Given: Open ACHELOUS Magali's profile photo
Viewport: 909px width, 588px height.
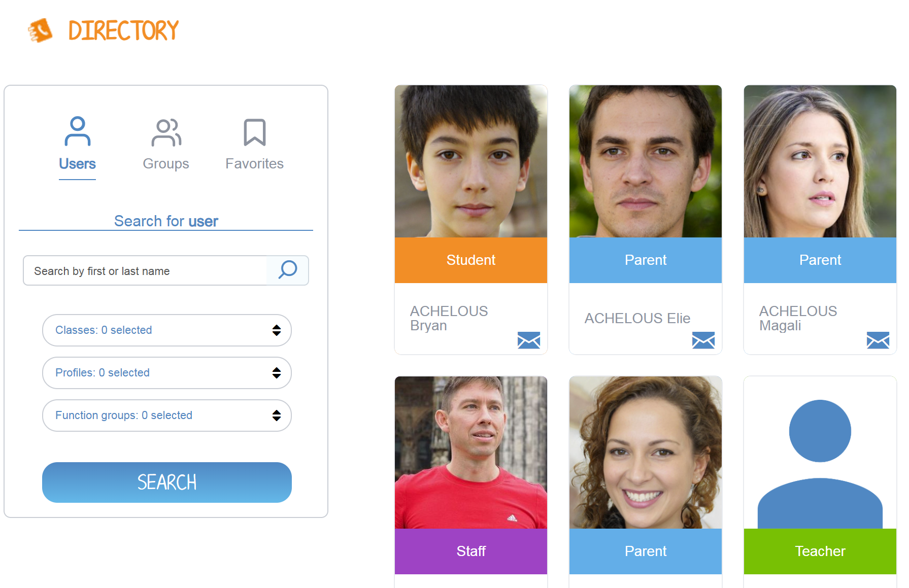Looking at the screenshot, I should pos(820,161).
